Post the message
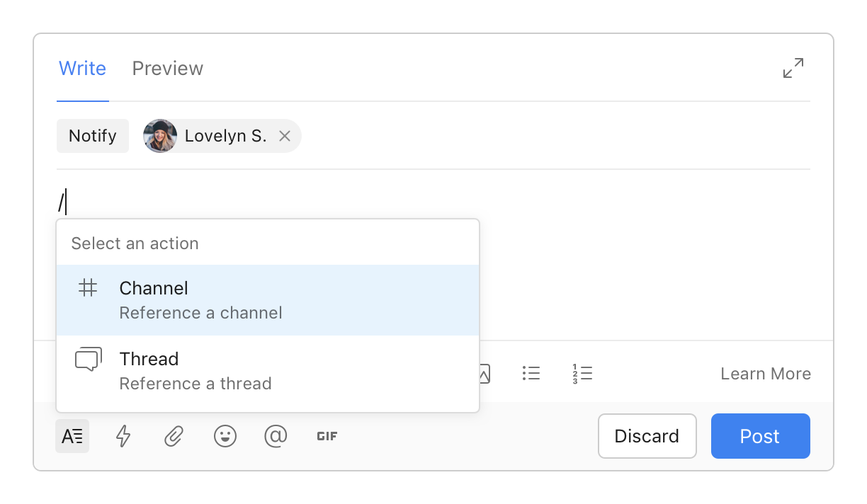 click(760, 436)
